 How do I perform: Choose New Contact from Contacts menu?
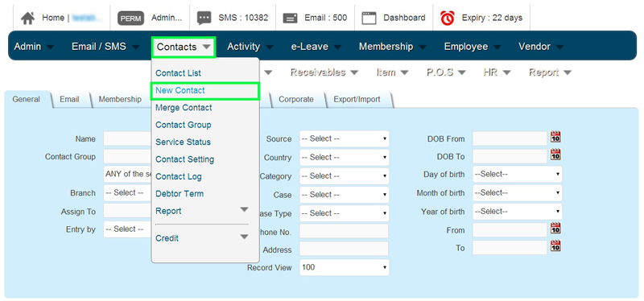coord(205,91)
